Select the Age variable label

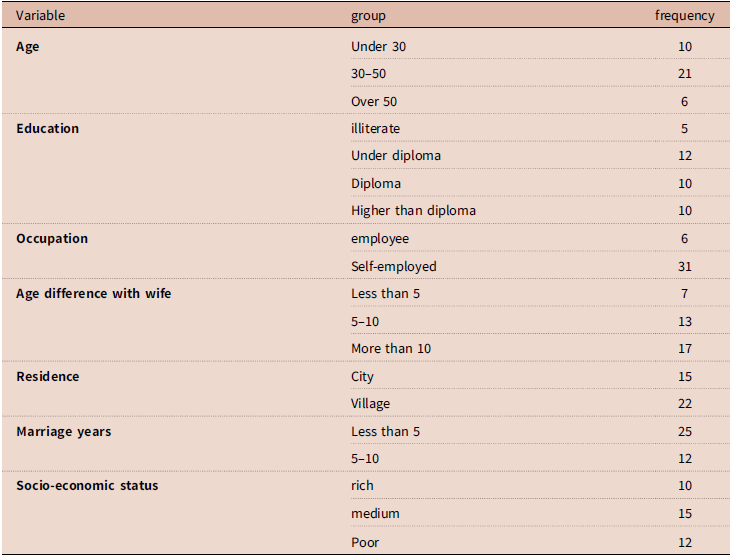point(28,47)
